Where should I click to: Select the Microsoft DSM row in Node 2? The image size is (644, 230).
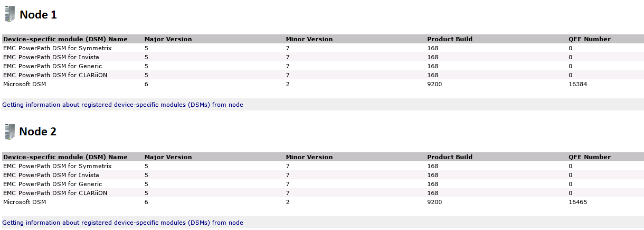24,202
